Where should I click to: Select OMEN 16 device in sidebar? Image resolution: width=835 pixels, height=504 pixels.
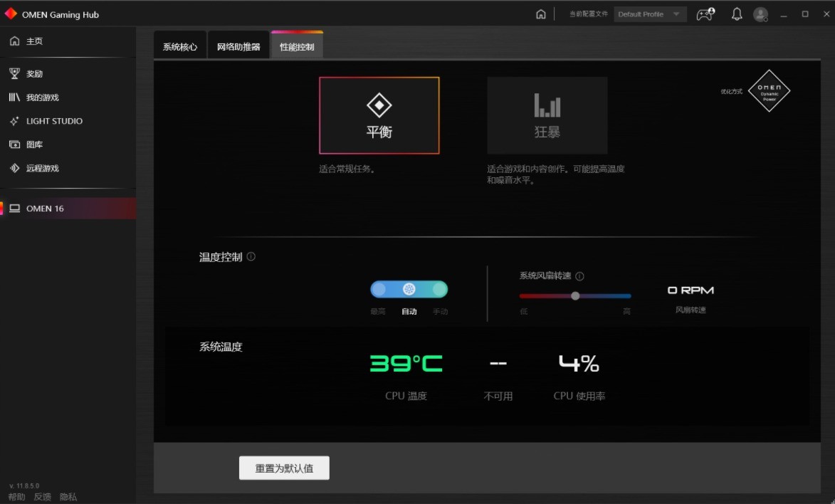click(x=45, y=209)
